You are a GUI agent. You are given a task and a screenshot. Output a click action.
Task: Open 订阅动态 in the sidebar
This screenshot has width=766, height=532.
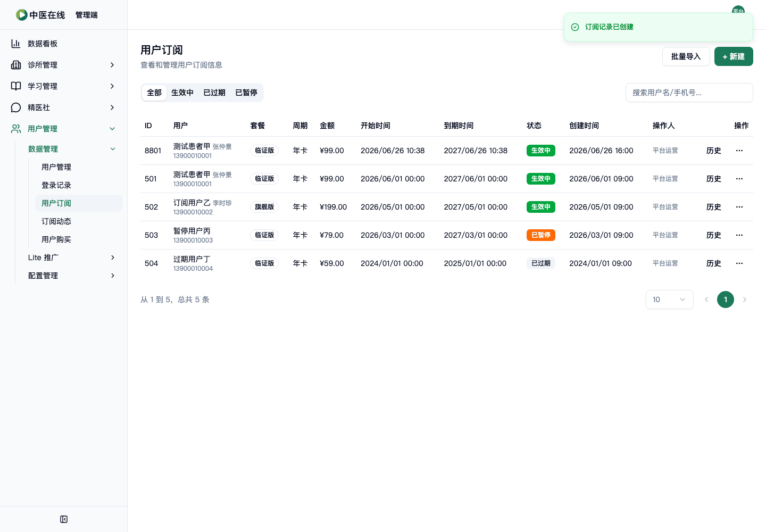[79, 221]
